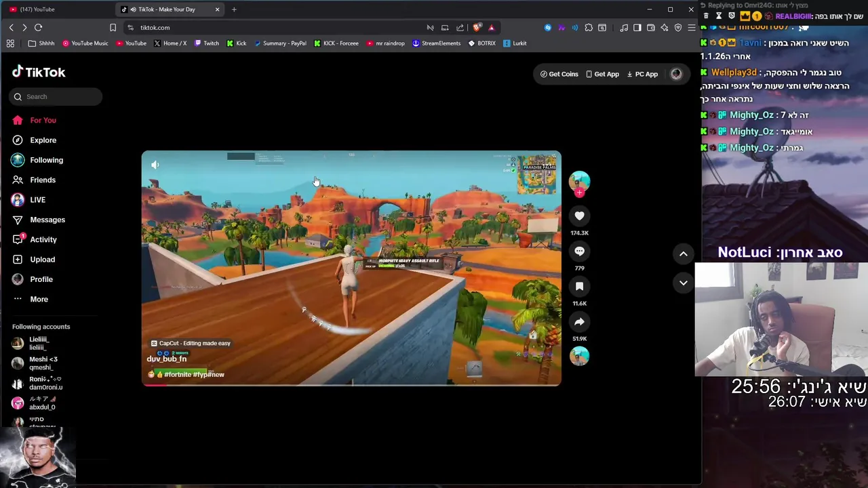The width and height of the screenshot is (868, 488).
Task: Open Brave Shields lion icon
Action: (x=477, y=28)
